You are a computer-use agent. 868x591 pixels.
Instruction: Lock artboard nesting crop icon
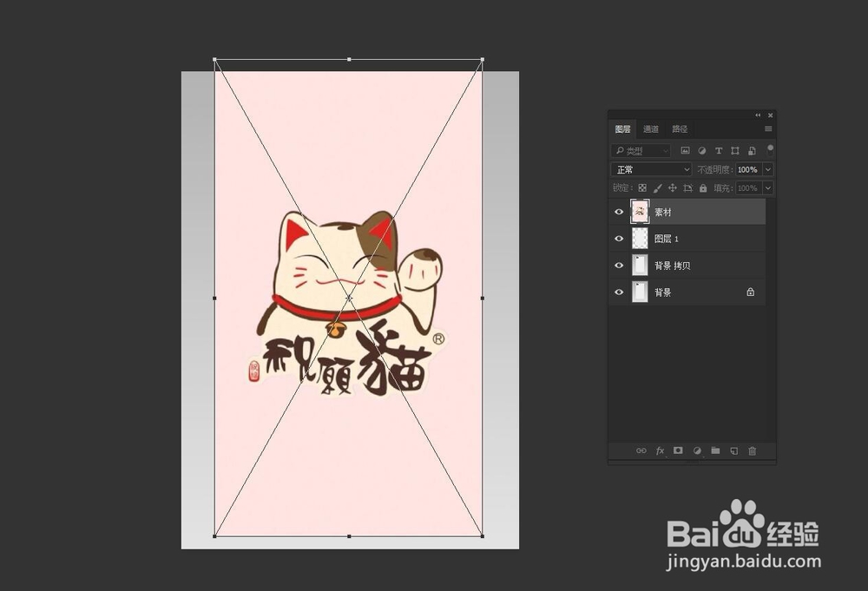687,188
